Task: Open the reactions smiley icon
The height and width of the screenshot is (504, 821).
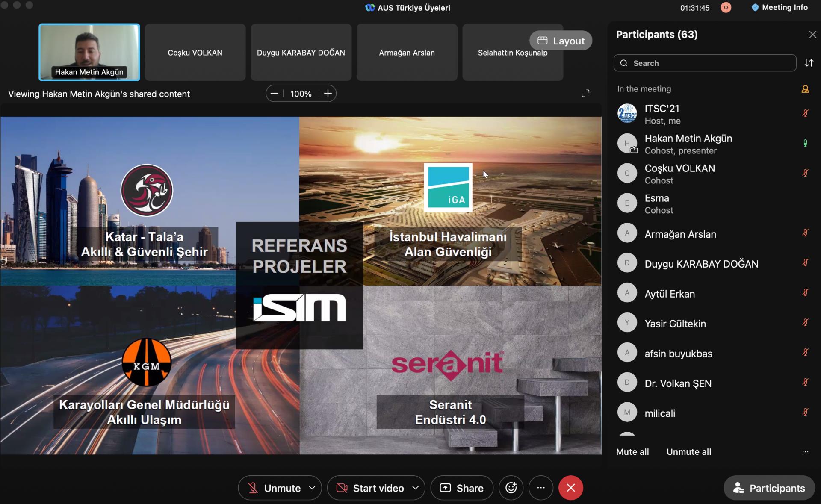Action: point(511,488)
